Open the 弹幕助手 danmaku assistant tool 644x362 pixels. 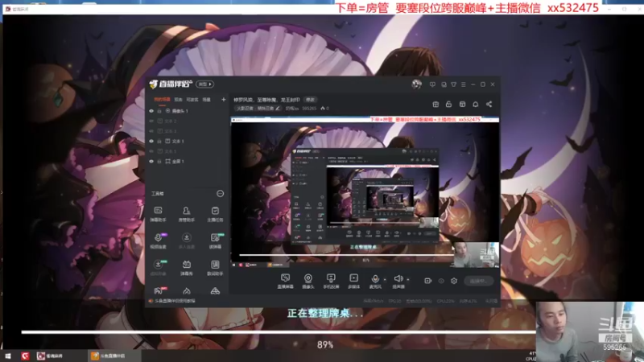(158, 214)
